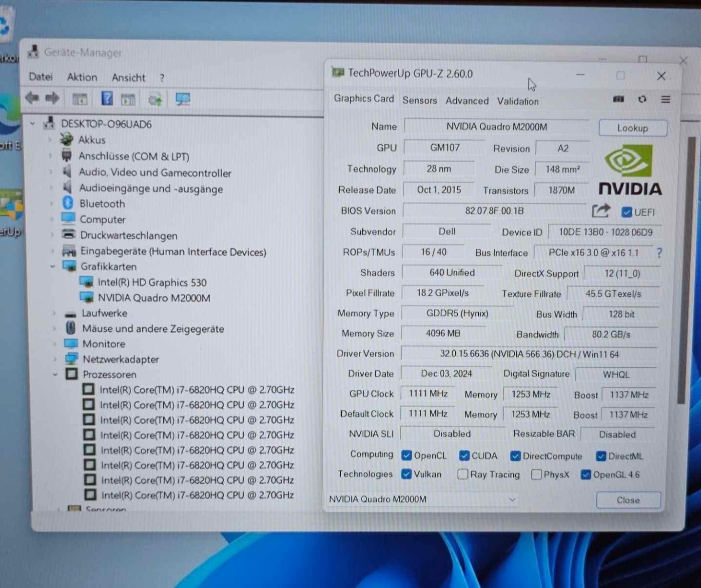The width and height of the screenshot is (701, 588).
Task: Click the Bus Interface question mark
Action: 659,253
